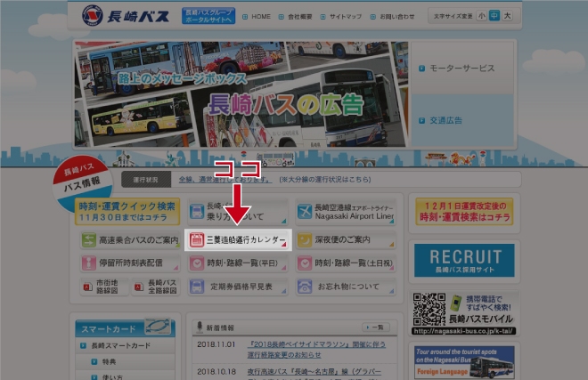This screenshot has height=380, width=588.
Task: Open RECRUIT 長崎バス採用サイト banner
Action: (464, 261)
